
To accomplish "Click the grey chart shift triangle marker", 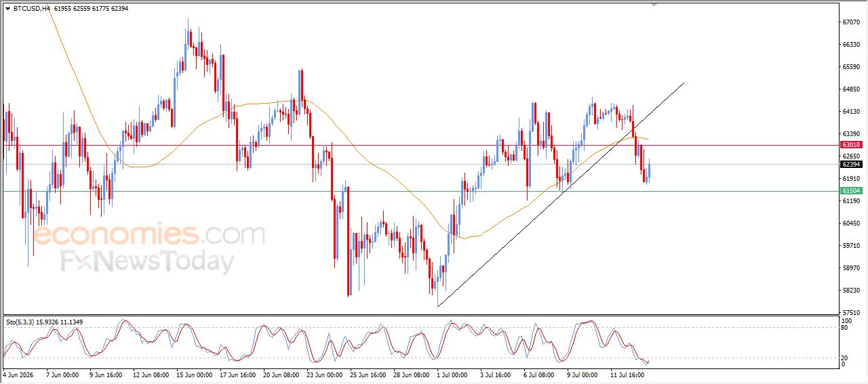I will [x=654, y=4].
